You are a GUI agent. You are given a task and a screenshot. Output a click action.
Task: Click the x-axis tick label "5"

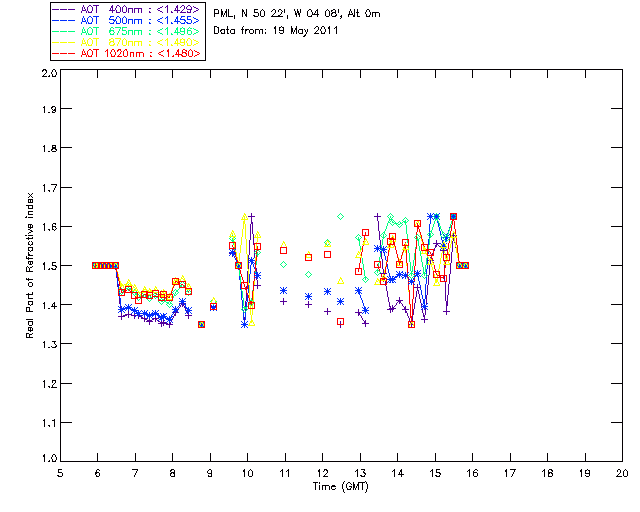(x=60, y=473)
